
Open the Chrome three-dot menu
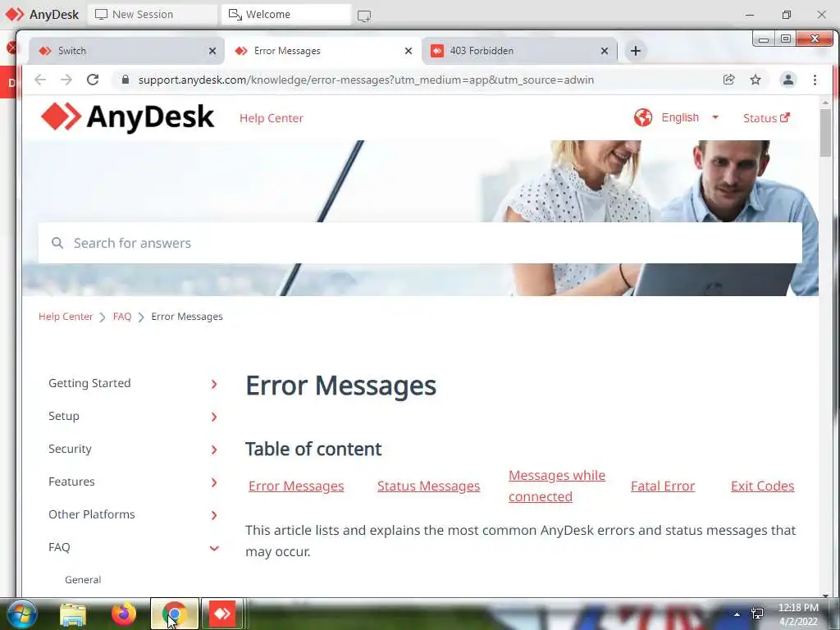815,80
